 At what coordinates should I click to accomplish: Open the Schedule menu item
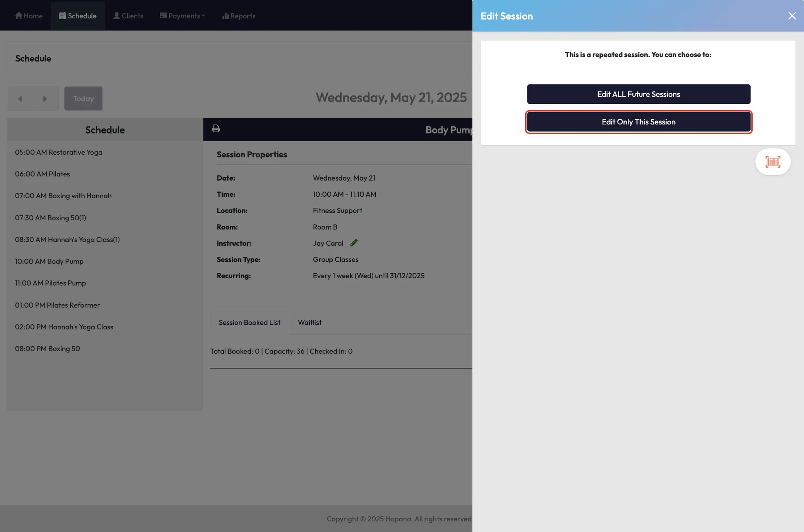click(x=78, y=16)
